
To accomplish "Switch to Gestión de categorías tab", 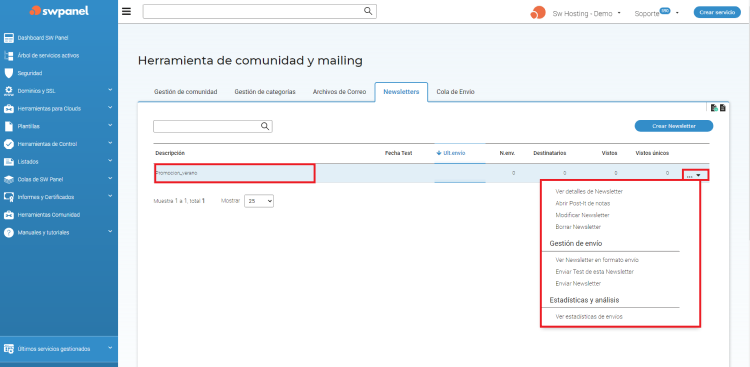I will coord(265,92).
